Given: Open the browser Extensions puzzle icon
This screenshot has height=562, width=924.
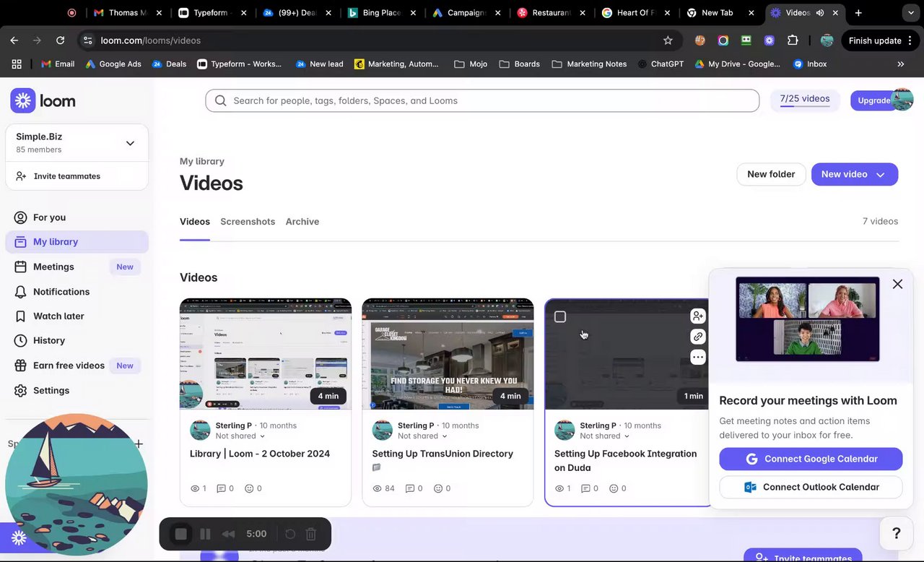Looking at the screenshot, I should 793,40.
